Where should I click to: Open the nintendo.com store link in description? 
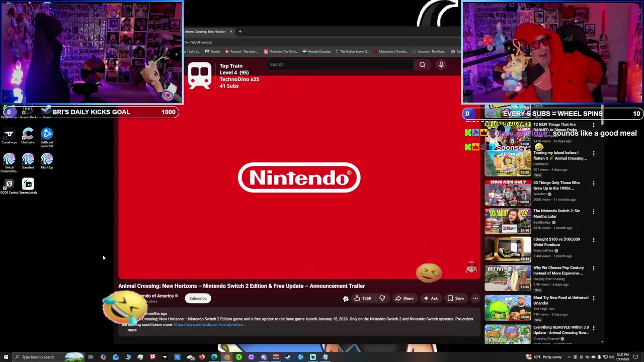pos(210,324)
